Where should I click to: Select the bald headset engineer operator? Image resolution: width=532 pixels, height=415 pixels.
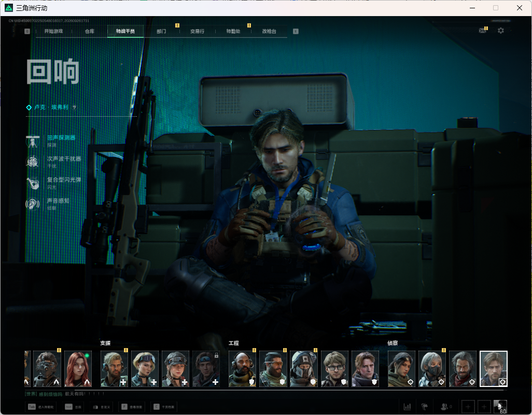click(x=242, y=369)
